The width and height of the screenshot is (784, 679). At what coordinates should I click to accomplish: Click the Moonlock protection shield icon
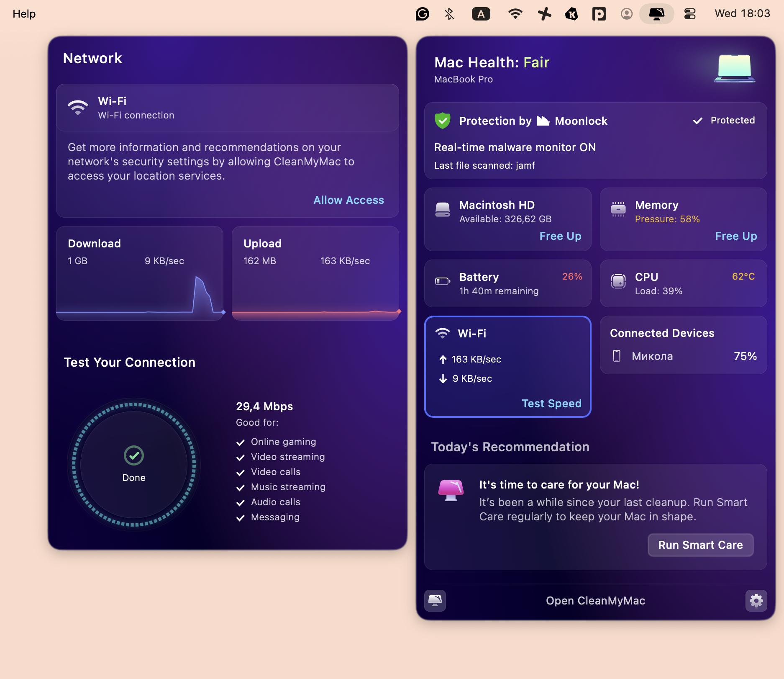[442, 121]
